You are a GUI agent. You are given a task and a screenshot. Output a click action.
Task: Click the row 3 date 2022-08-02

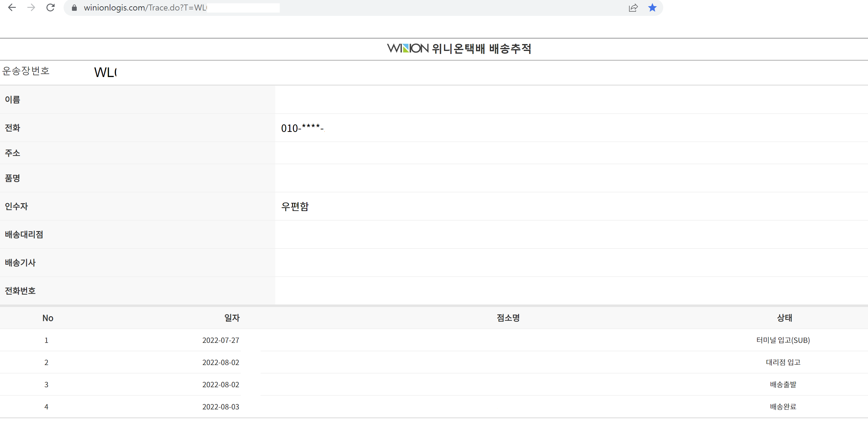221,385
